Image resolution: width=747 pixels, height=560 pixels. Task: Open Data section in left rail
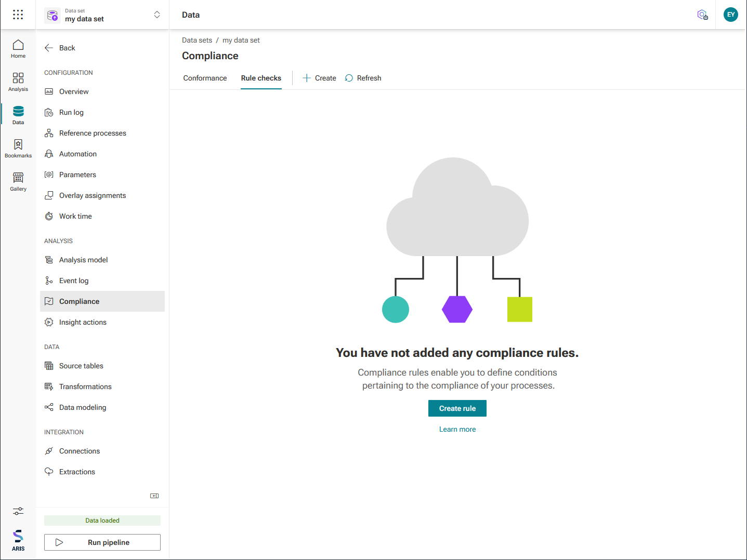click(18, 115)
